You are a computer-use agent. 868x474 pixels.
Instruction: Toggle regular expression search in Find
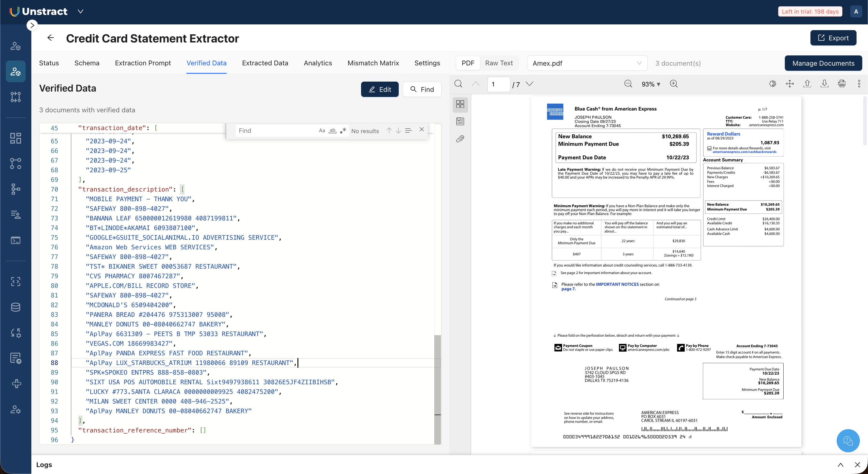click(343, 131)
